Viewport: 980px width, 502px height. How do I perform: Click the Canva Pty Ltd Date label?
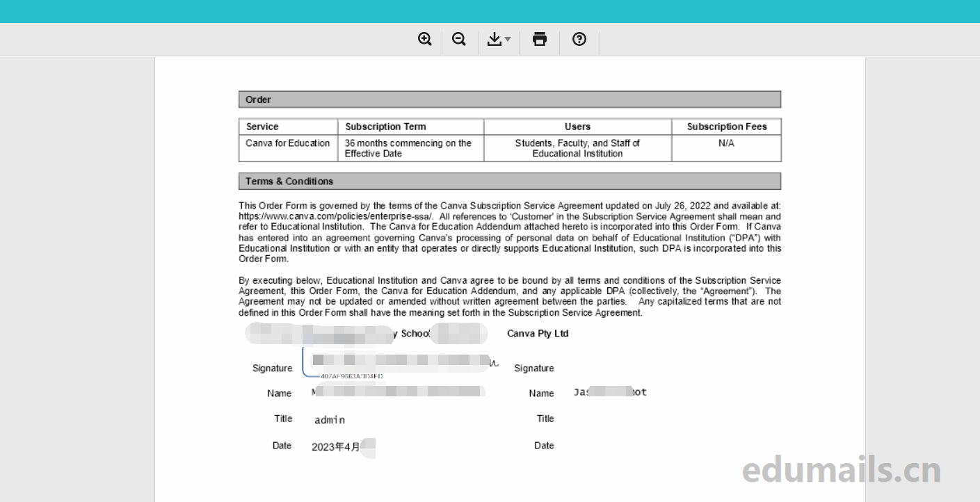tap(544, 446)
